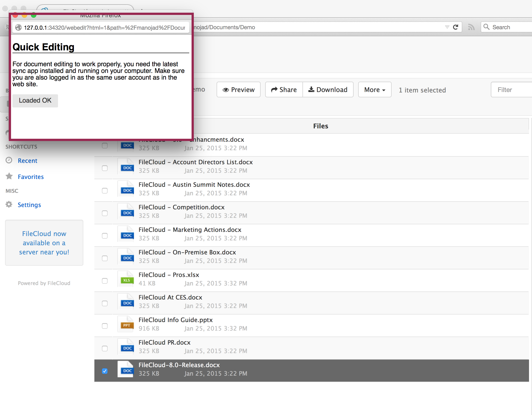Click DOC icon of Account Directors List.docx
This screenshot has width=532, height=415.
pos(126,167)
